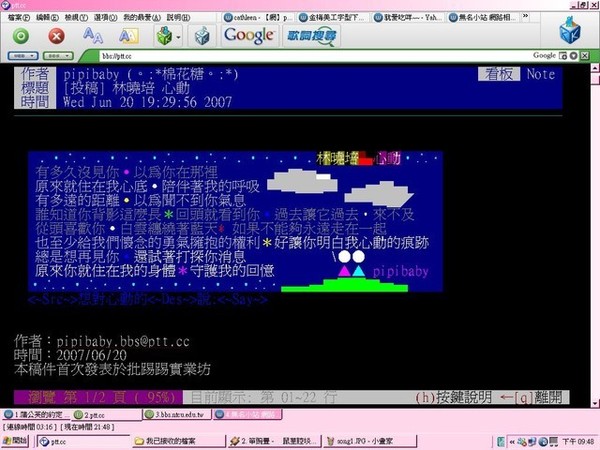Open the 2. 筆記量 taskbar window
The height and width of the screenshot is (450, 600).
(x=273, y=441)
